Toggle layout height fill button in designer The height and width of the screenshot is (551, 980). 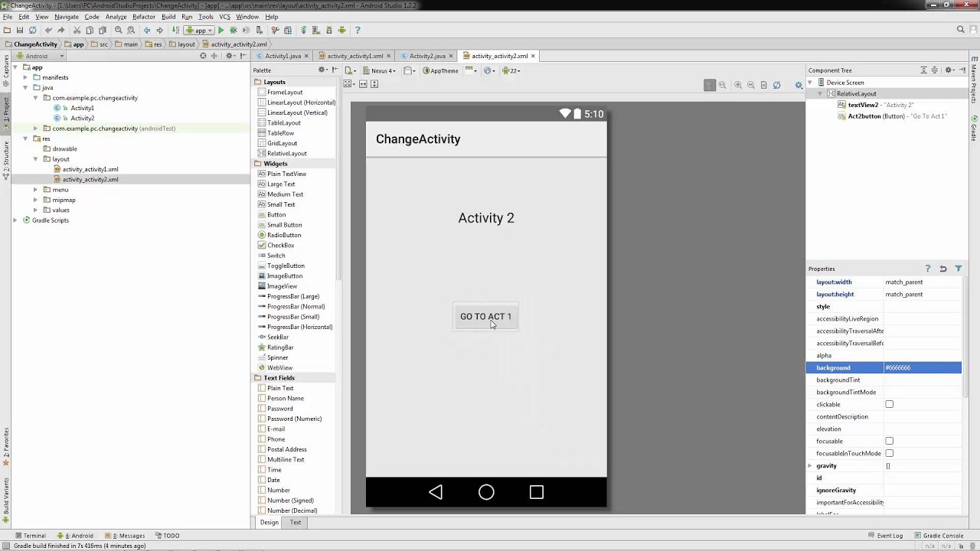[375, 84]
